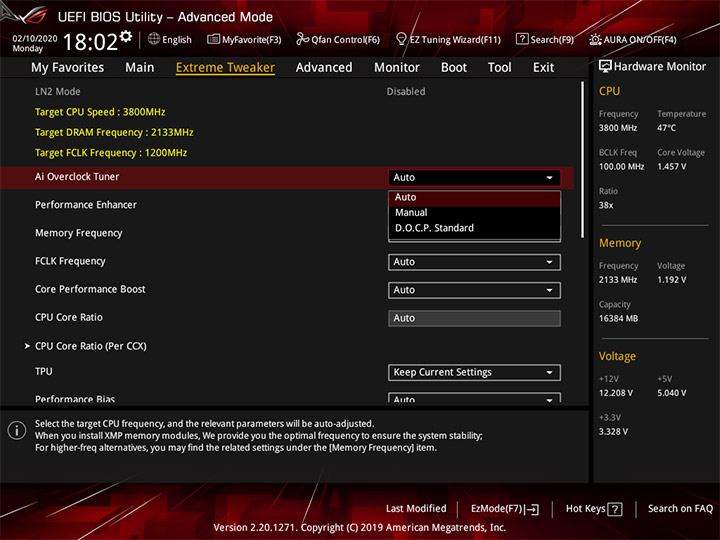
Task: Select the Memory Frequency row label
Action: (79, 233)
